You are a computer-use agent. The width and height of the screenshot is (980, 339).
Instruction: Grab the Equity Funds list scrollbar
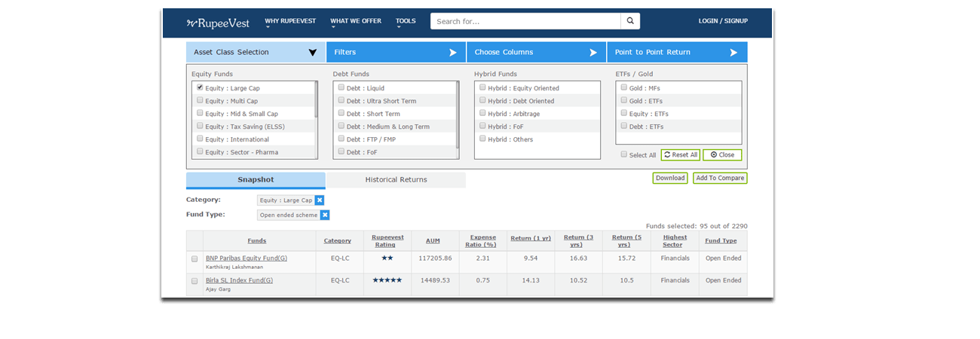tap(316, 99)
